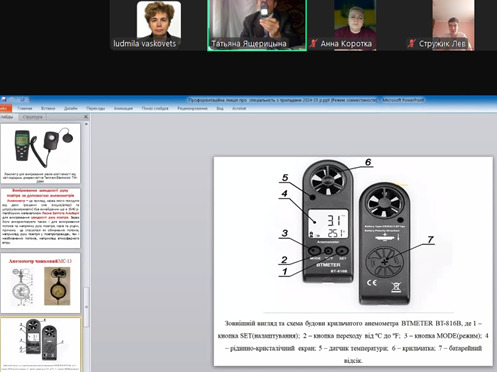Select the Анемометр чашковий МС-13 slide thumbnail
This screenshot has width=497, height=372.
pyautogui.click(x=40, y=283)
